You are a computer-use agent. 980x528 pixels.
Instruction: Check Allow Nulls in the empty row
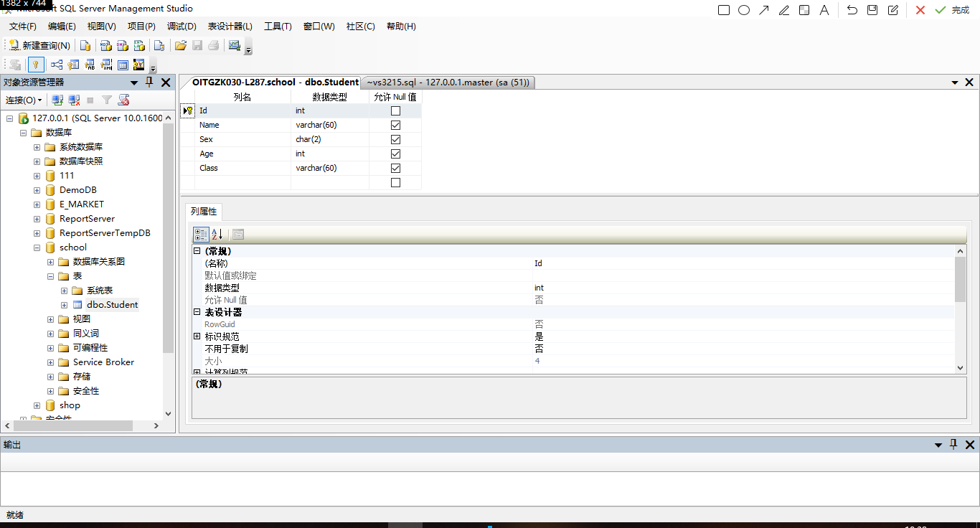(395, 182)
